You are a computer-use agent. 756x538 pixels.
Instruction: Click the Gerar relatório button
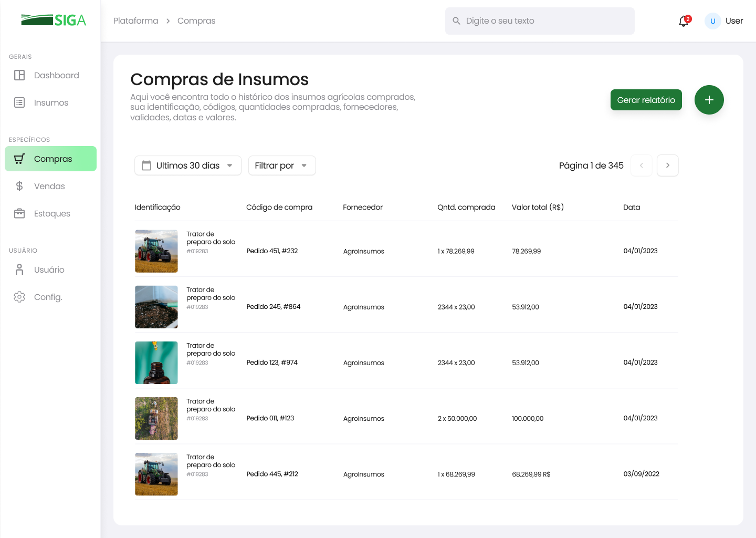(x=646, y=100)
